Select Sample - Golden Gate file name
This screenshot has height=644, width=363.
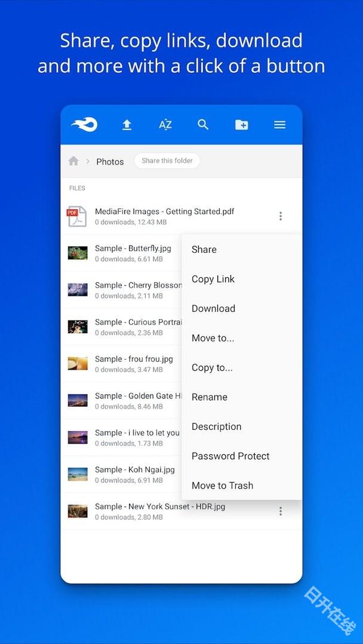click(x=138, y=397)
